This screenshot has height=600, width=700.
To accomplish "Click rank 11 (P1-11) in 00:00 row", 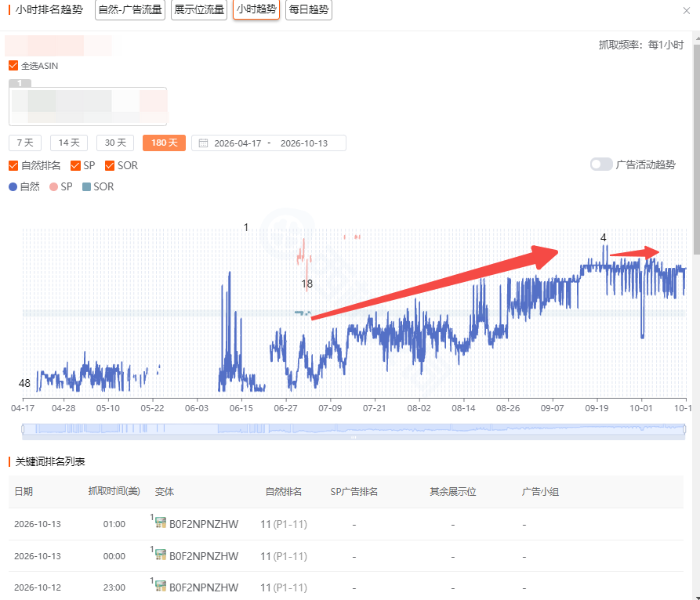I will pyautogui.click(x=284, y=556).
